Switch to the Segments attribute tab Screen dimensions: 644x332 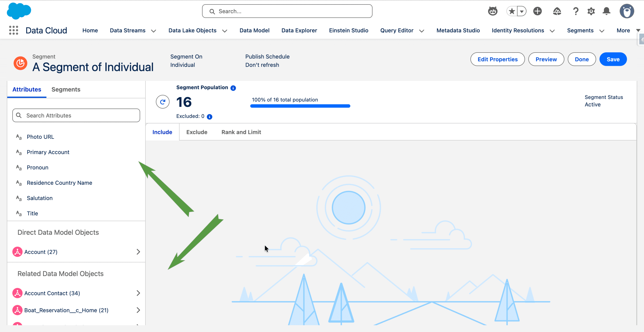click(x=66, y=89)
